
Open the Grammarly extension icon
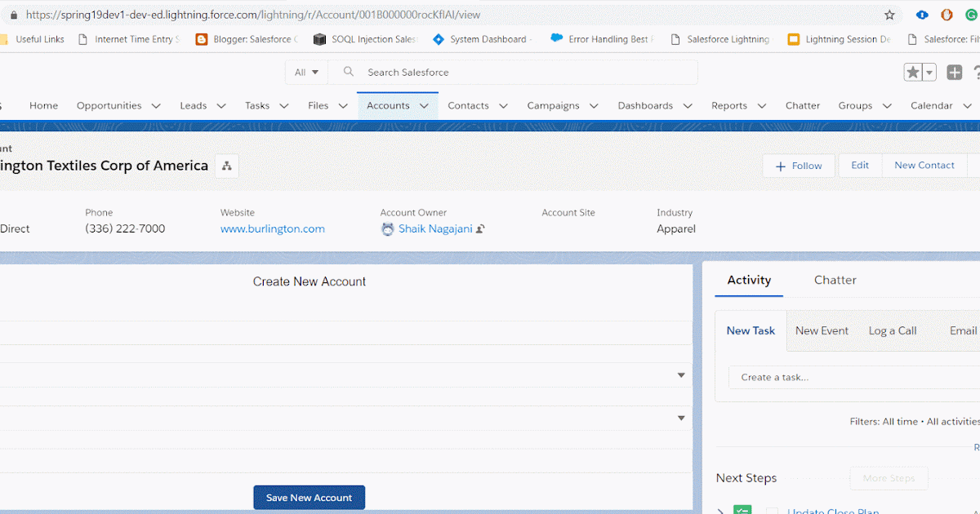click(972, 14)
